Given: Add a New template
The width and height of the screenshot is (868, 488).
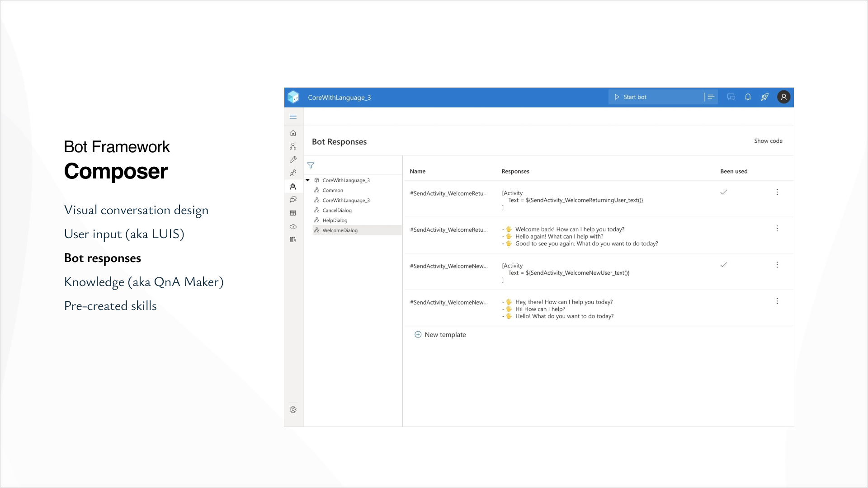Looking at the screenshot, I should (440, 335).
